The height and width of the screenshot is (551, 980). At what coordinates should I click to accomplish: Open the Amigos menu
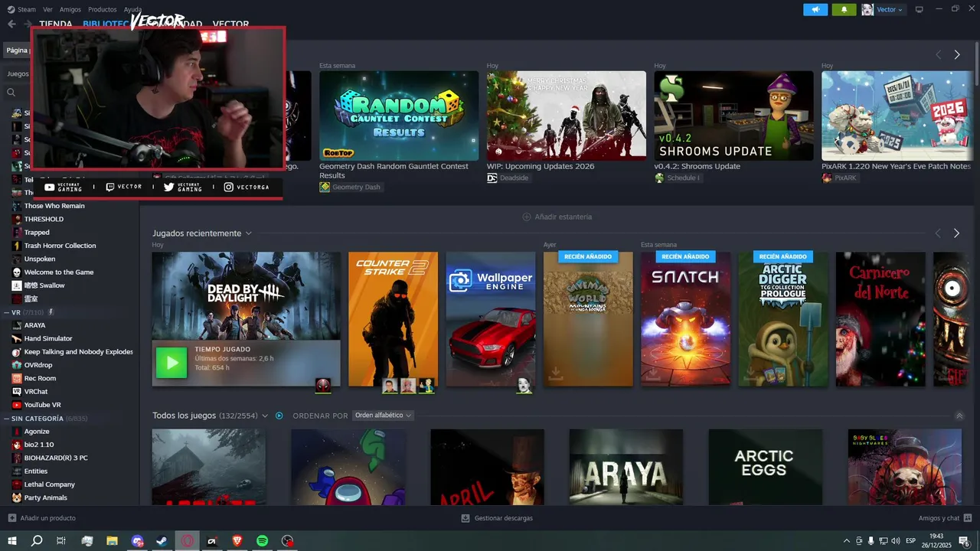click(x=70, y=9)
